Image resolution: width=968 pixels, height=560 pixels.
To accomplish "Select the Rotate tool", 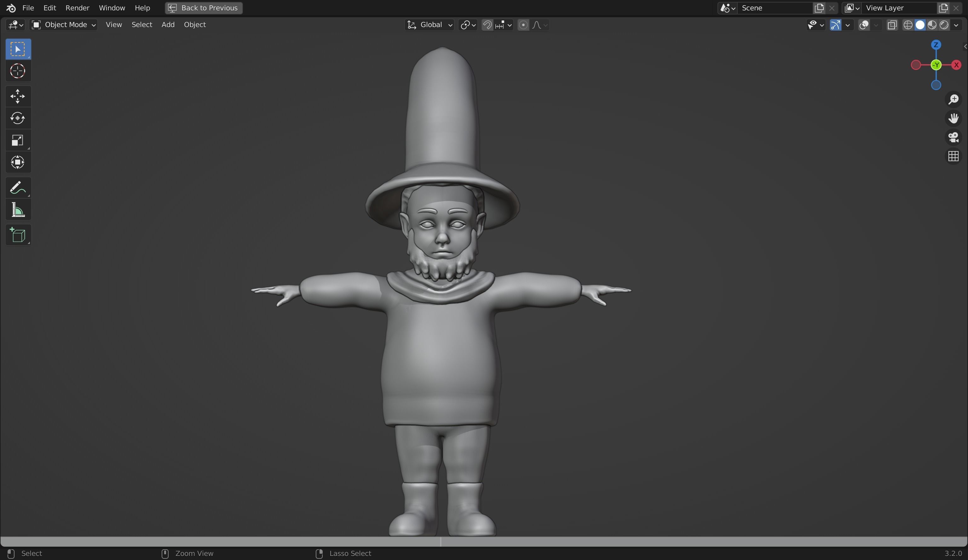I will pos(18,118).
